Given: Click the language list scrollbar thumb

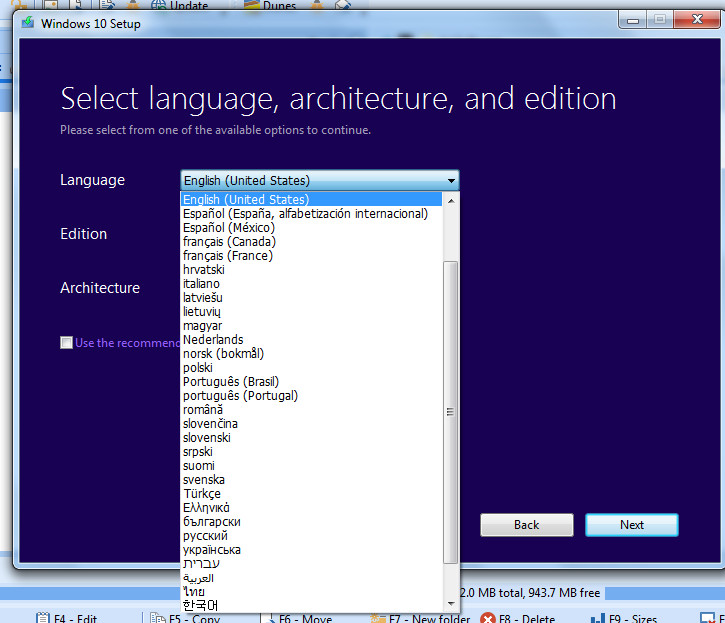Looking at the screenshot, I should click(450, 410).
